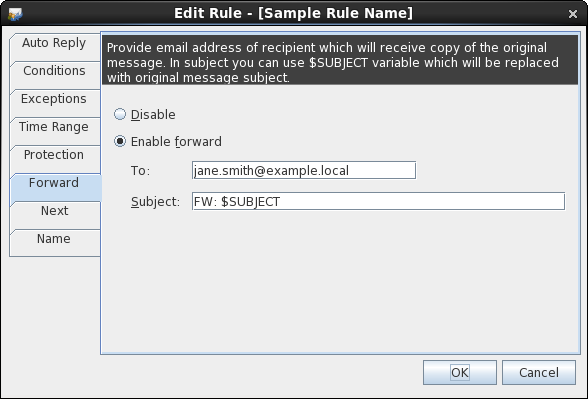Show the Protection tab
The height and width of the screenshot is (399, 588).
pyautogui.click(x=54, y=159)
